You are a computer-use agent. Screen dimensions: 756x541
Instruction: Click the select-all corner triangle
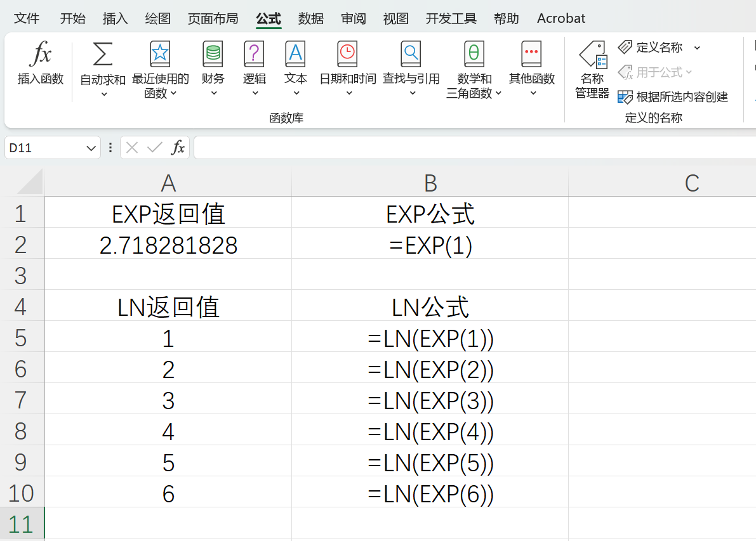click(x=30, y=182)
